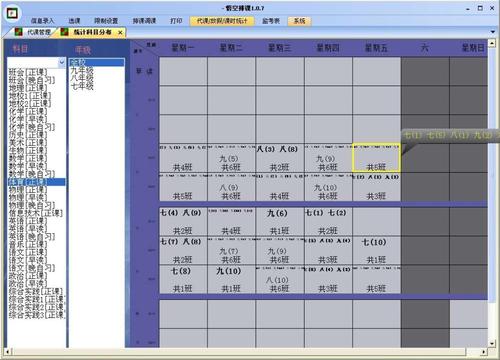The image size is (500, 360).
Task: Close the 统计科目分布 tab
Action: click(x=120, y=32)
